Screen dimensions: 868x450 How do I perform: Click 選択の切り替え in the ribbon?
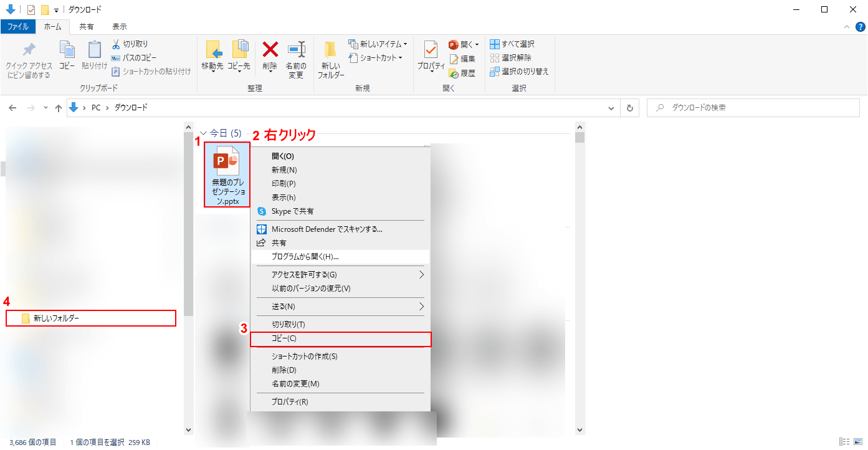[518, 71]
